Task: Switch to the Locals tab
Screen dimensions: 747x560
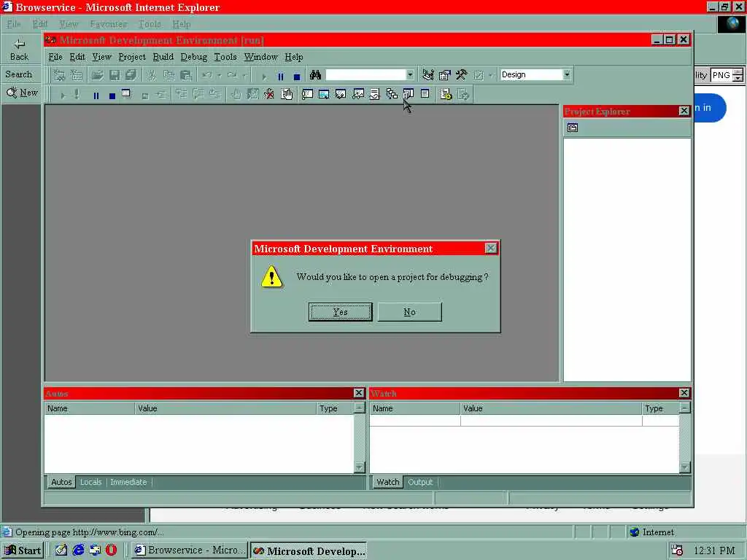Action: point(90,482)
